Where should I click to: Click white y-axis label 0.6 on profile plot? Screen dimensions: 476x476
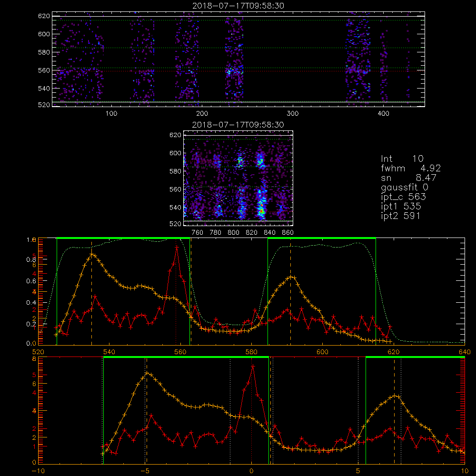pos(31,281)
